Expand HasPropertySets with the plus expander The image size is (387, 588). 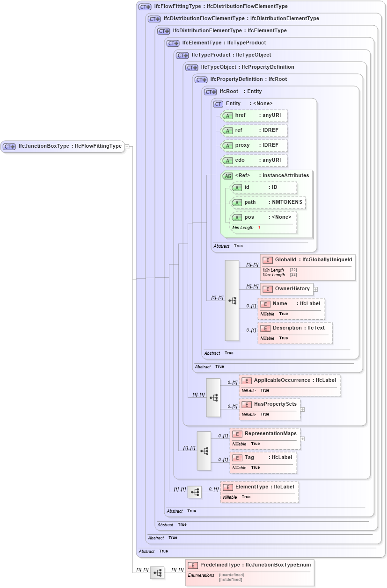[x=302, y=409]
